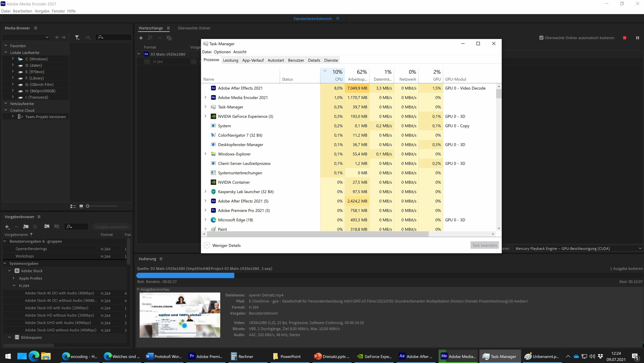Collapse the Weniger Details toggle in Task-Manager

[x=207, y=245]
